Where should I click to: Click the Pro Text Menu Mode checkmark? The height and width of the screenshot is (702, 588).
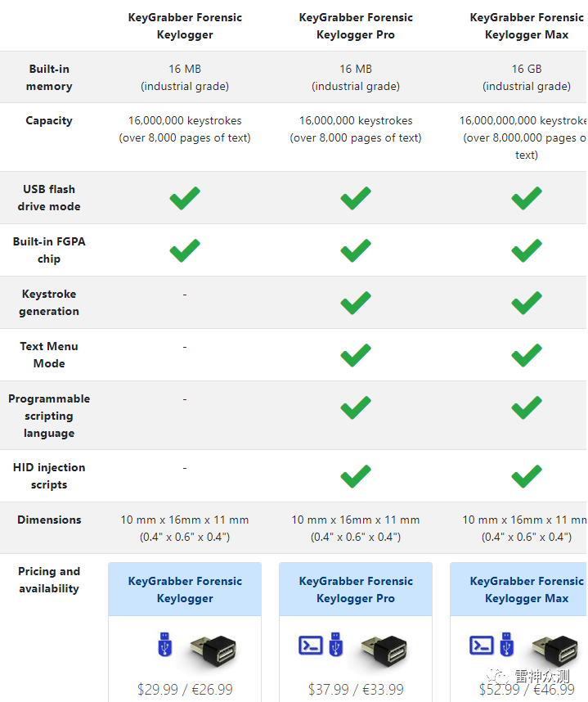click(356, 355)
